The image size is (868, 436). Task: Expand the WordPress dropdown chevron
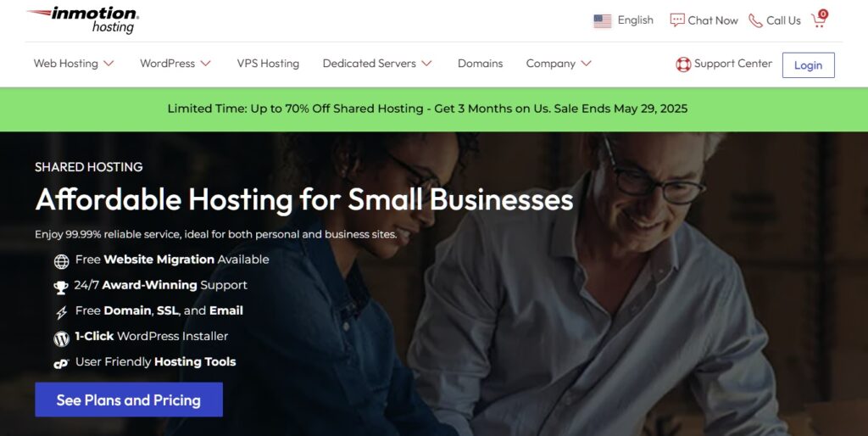pyautogui.click(x=205, y=64)
